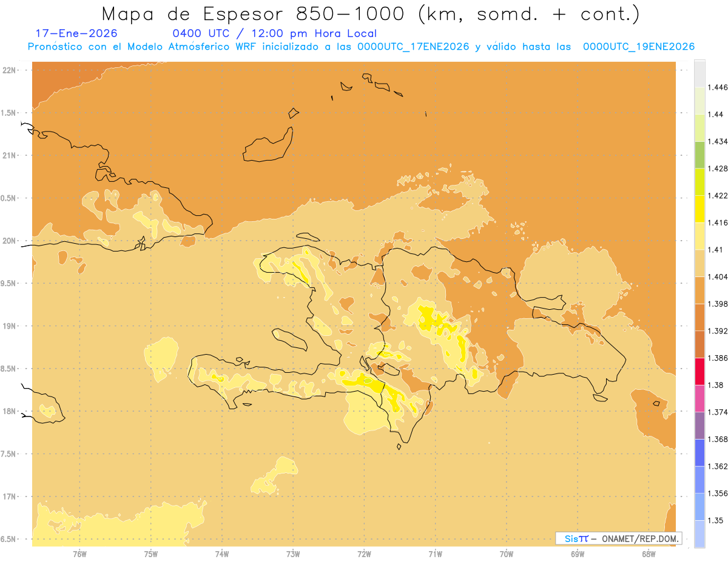
Task: Click the legend value '1.362'
Action: point(718,466)
